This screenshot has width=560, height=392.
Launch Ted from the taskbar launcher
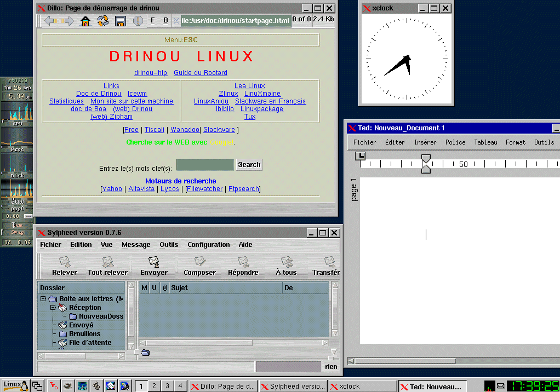pyautogui.click(x=54, y=385)
